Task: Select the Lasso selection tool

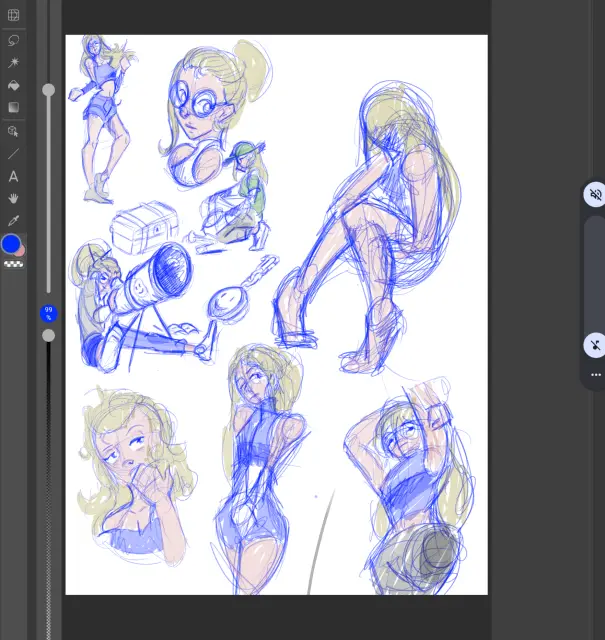Action: click(x=13, y=40)
